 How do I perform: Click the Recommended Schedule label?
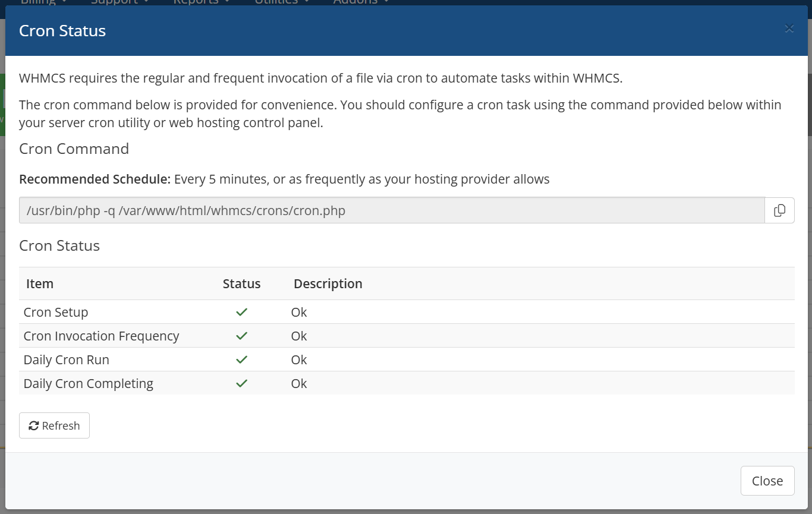95,179
